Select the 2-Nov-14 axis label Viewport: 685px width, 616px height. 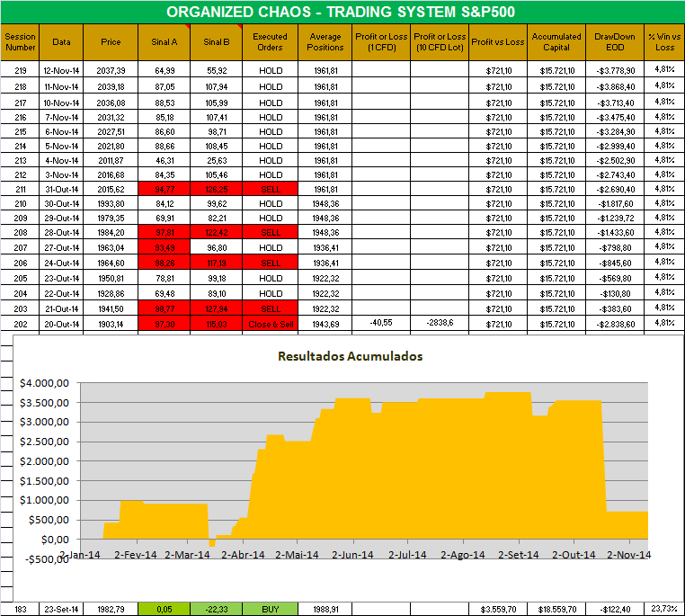click(628, 554)
